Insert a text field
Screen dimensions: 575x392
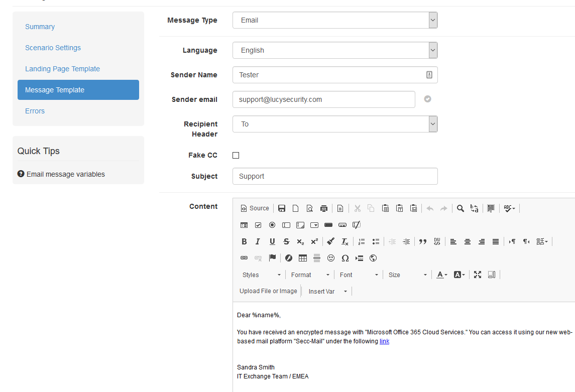(x=286, y=225)
